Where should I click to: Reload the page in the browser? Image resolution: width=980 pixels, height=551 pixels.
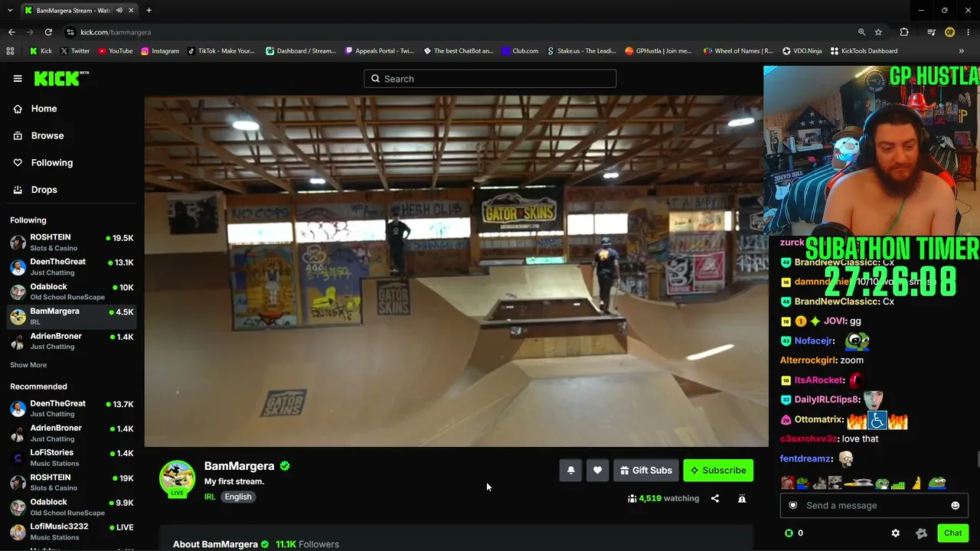click(48, 32)
